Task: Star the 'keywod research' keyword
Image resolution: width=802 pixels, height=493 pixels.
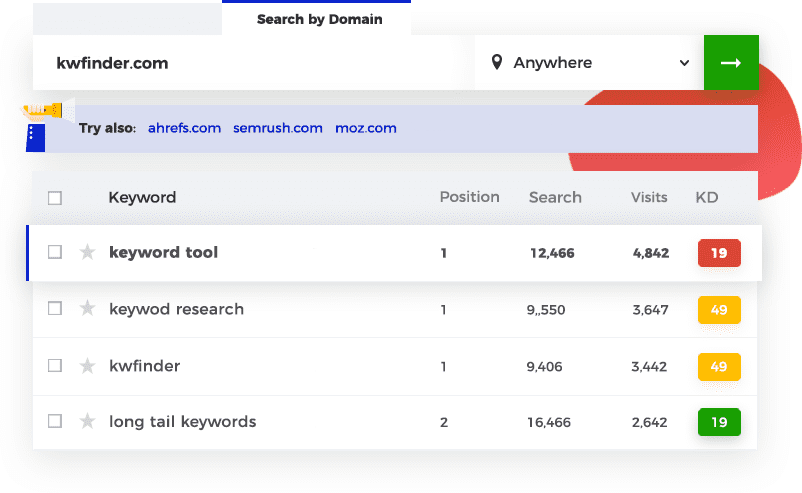Action: click(x=87, y=309)
